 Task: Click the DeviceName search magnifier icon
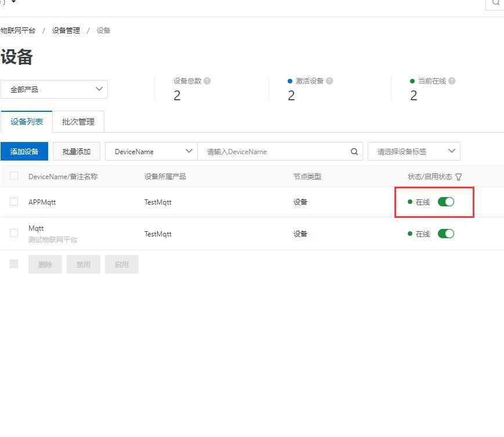tap(354, 152)
